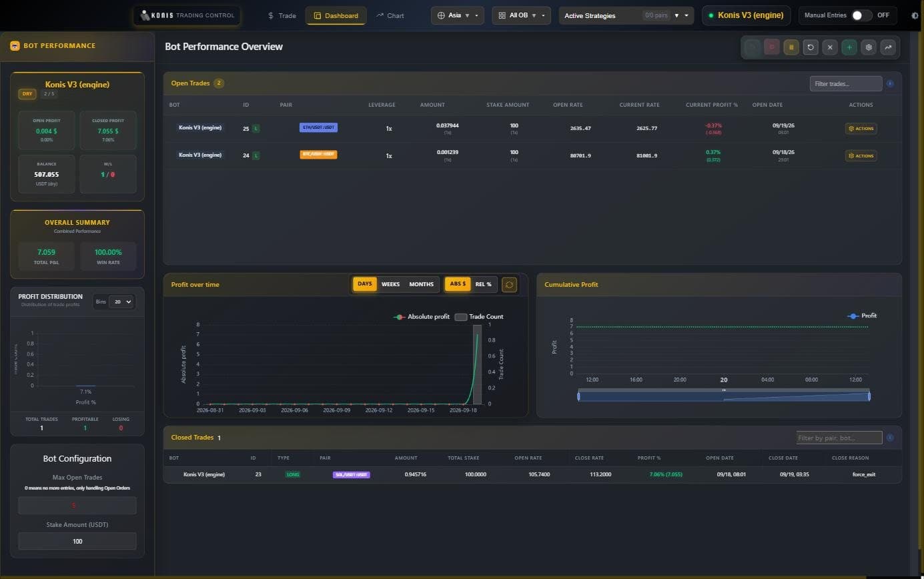The image size is (924, 579).
Task: Toggle Profit legend in Cumulative Profit chart
Action: click(862, 316)
